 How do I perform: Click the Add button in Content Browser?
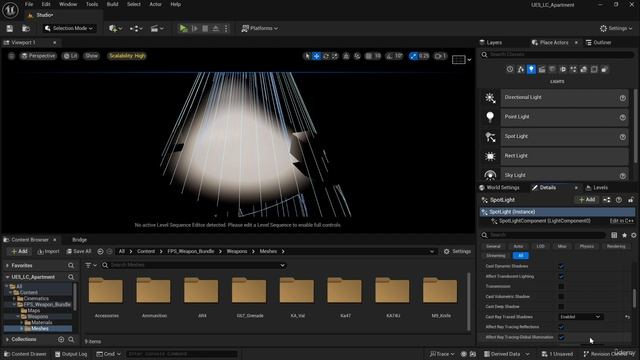(x=19, y=251)
